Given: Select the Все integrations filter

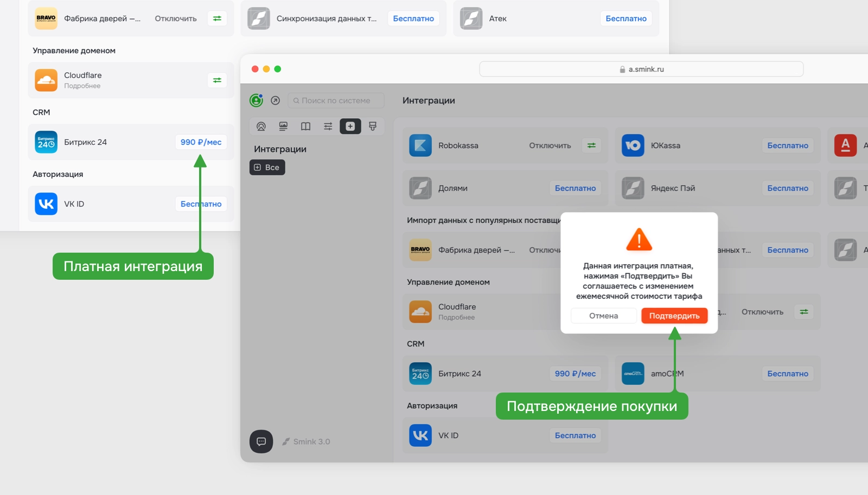Looking at the screenshot, I should point(267,168).
